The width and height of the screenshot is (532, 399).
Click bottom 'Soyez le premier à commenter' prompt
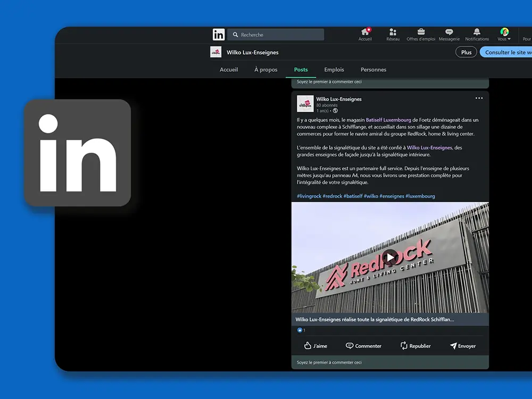click(x=390, y=362)
